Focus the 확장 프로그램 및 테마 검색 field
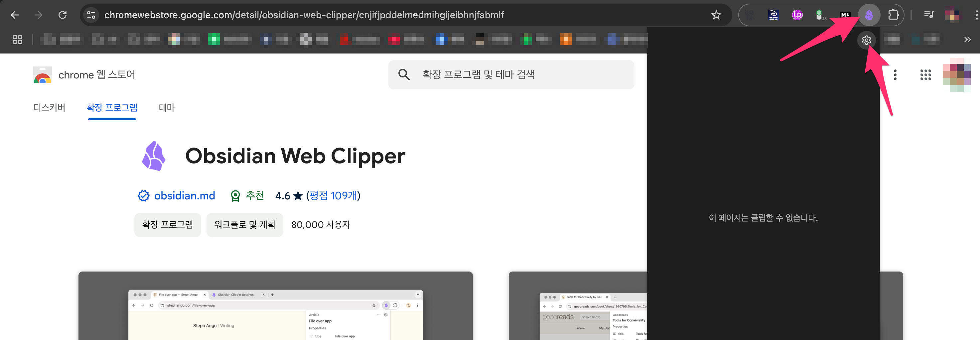The width and height of the screenshot is (980, 340). [x=511, y=74]
